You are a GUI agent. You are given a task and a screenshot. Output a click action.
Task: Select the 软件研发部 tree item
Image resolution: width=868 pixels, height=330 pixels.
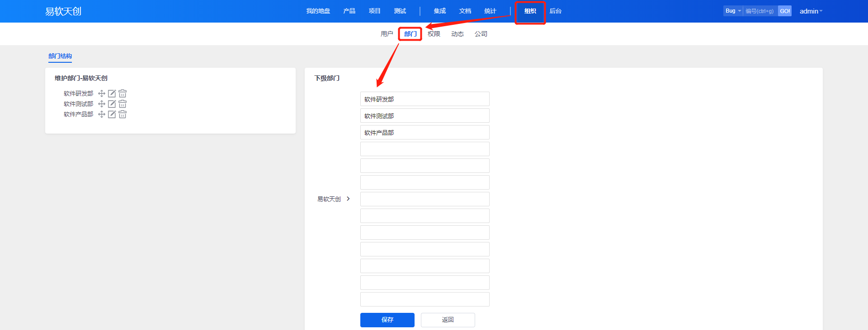[x=78, y=93]
